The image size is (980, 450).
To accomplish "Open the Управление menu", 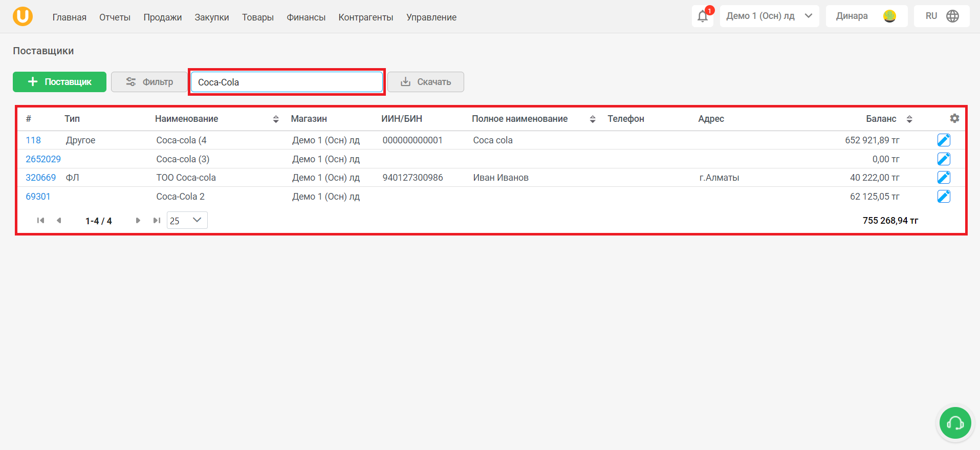I will click(x=431, y=17).
